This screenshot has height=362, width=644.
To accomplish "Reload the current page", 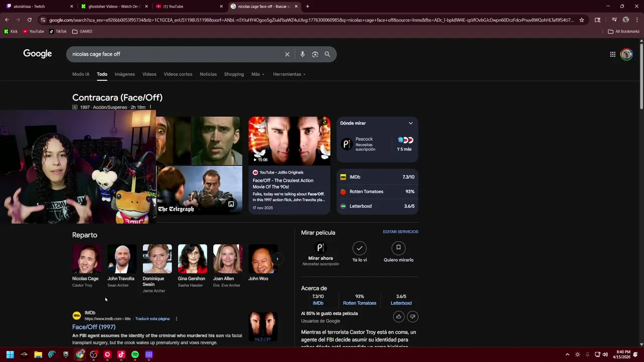I will pyautogui.click(x=29, y=20).
